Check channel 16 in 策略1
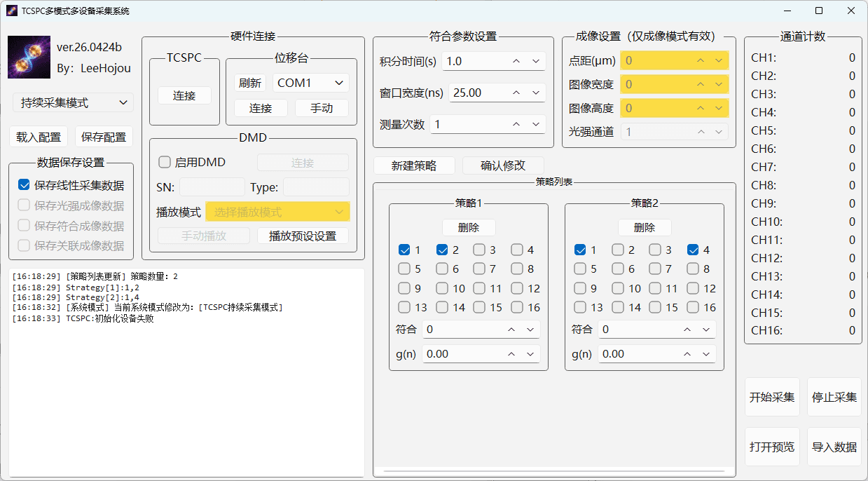 pos(517,307)
